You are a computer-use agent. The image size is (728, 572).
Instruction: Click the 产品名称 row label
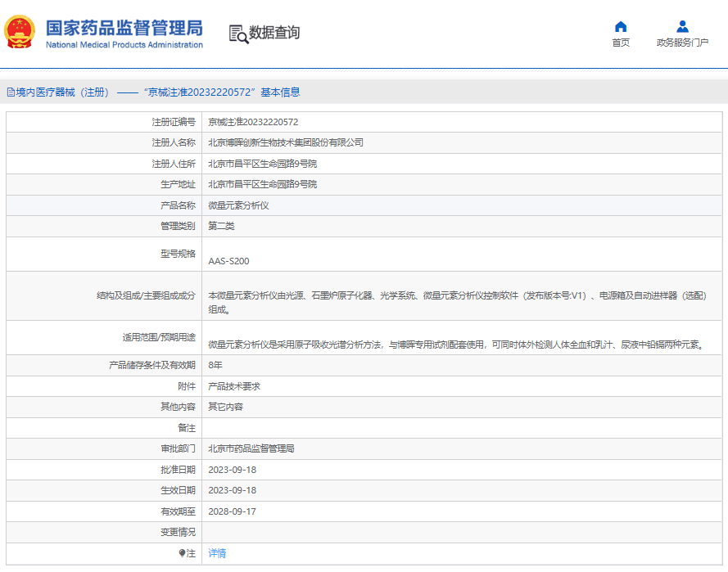coord(179,205)
